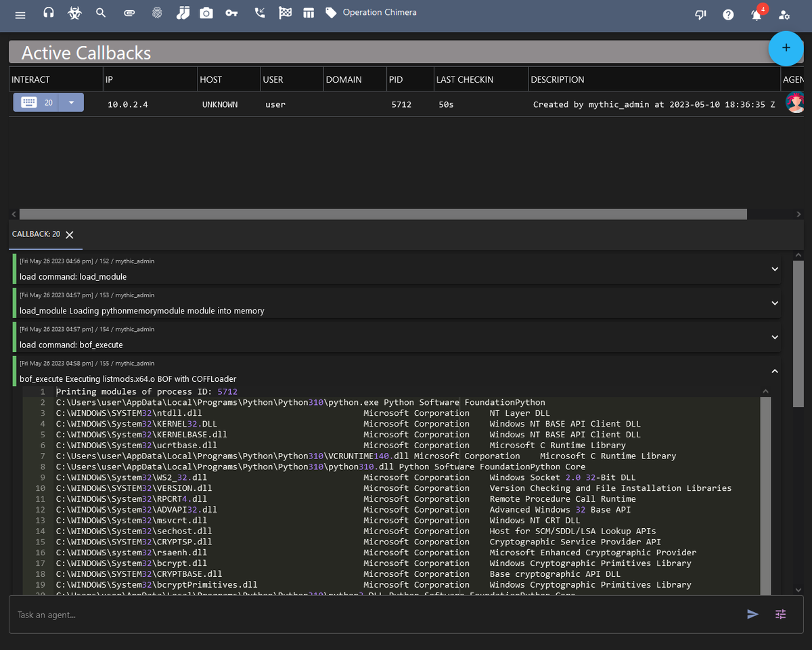
Task: Open Files via paperclip icon
Action: (129, 13)
